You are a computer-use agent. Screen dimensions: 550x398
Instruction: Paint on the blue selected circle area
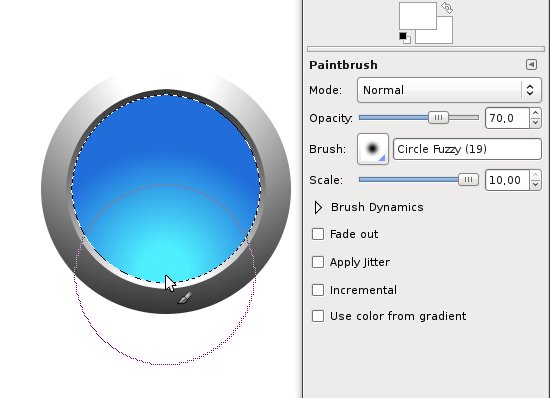166,188
